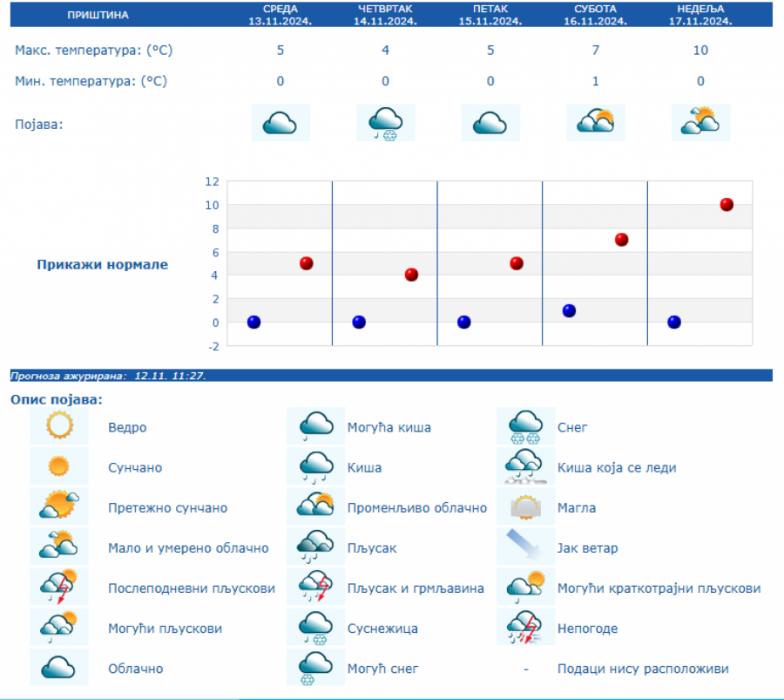Click Sunday's red max temperature dot
The height and width of the screenshot is (700, 784).
pos(727,205)
